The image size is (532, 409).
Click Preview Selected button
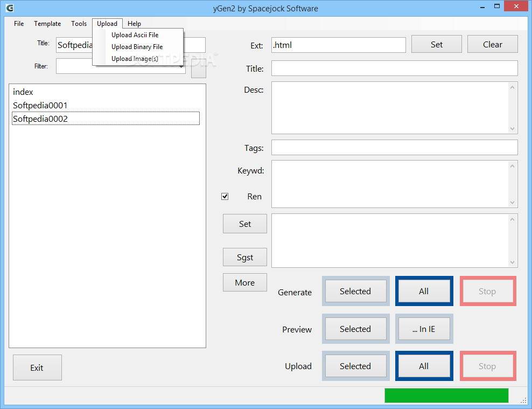pyautogui.click(x=355, y=329)
